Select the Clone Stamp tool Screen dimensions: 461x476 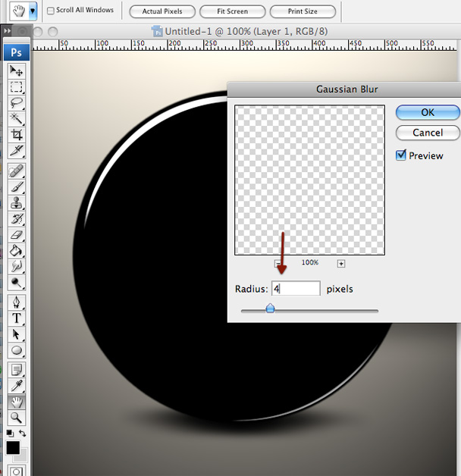tap(16, 202)
